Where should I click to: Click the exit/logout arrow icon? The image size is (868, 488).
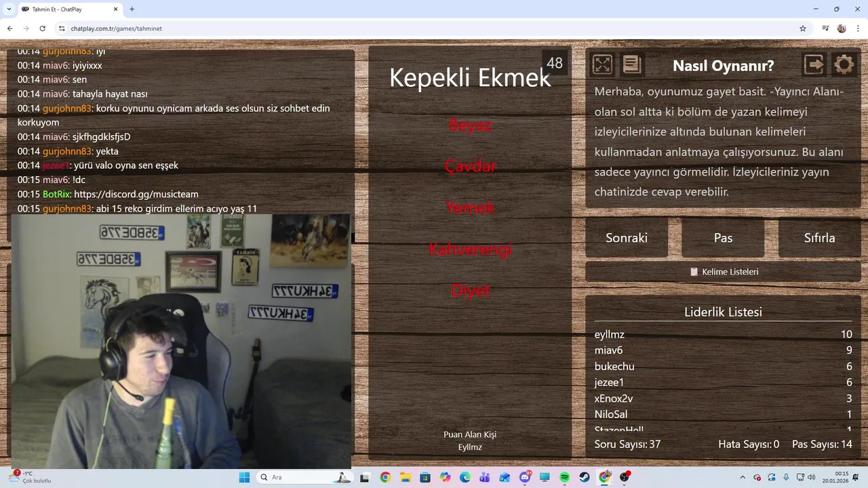(814, 64)
